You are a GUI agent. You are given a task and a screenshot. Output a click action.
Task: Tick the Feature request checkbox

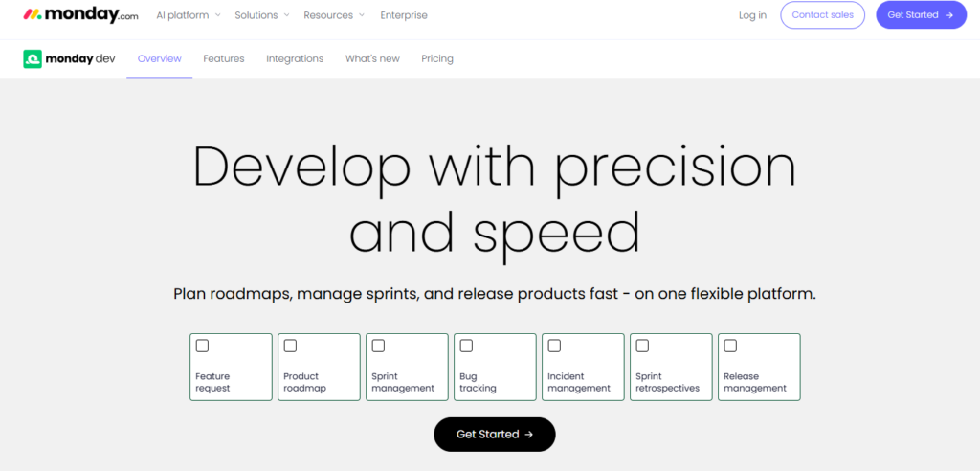tap(202, 346)
